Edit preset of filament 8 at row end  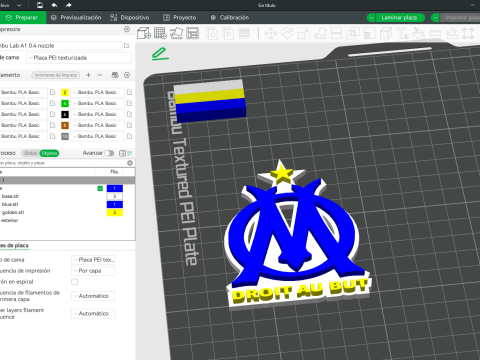(129, 125)
